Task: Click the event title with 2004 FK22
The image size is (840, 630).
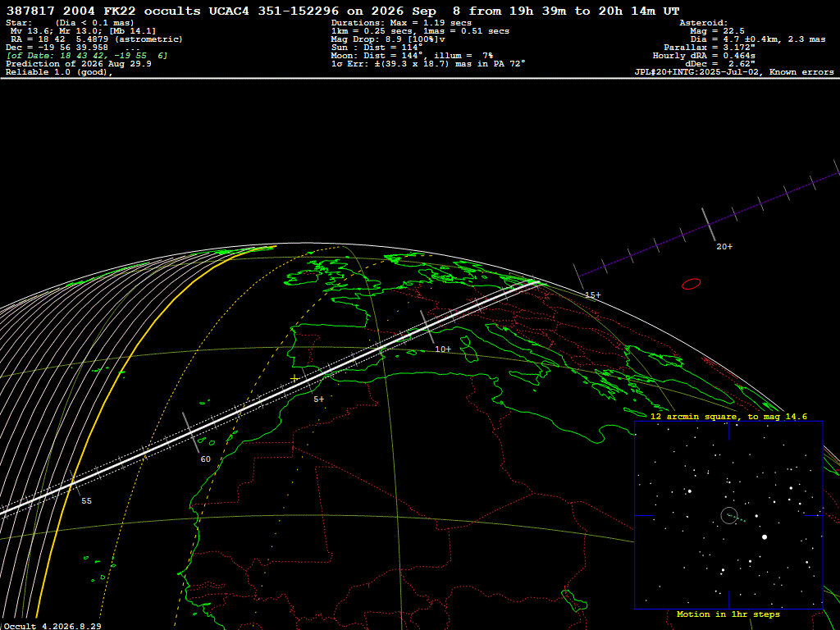Action: pyautogui.click(x=343, y=11)
